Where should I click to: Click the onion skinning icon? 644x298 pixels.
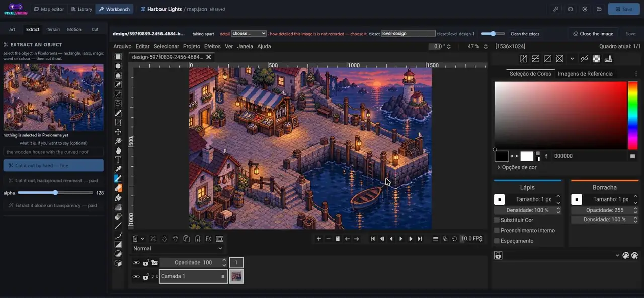(445, 239)
